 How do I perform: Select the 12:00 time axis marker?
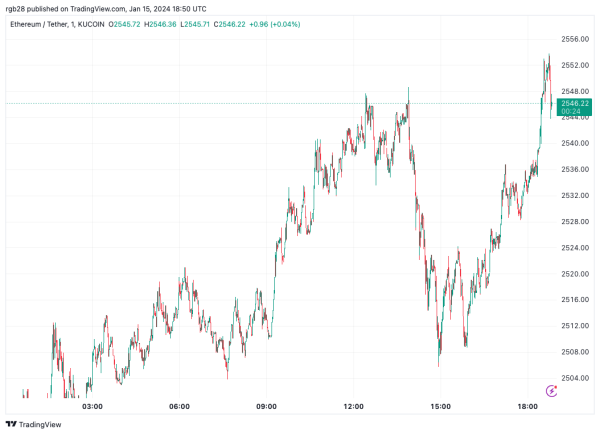pyautogui.click(x=353, y=406)
